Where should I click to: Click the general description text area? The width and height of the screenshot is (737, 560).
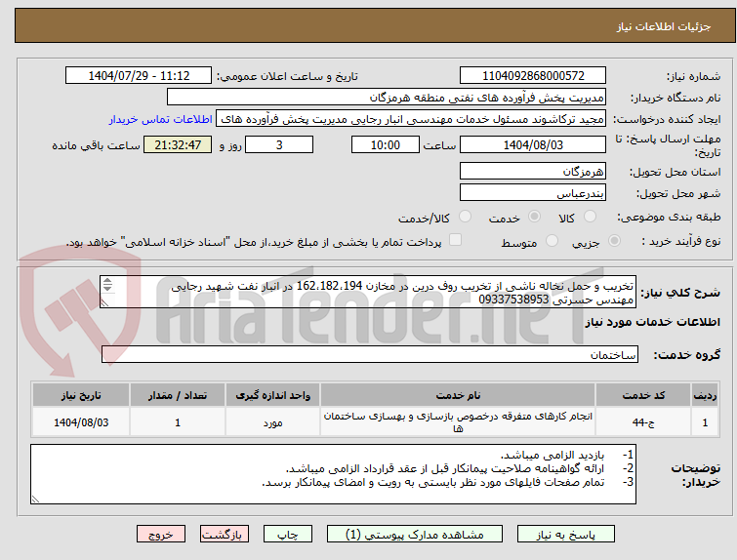(x=368, y=293)
